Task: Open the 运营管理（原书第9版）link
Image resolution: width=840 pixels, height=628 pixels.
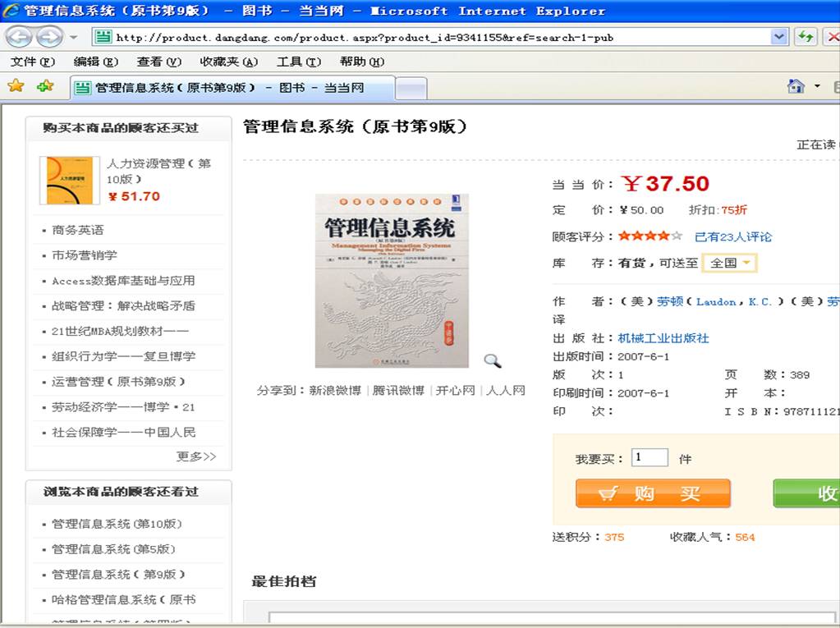Action: point(118,382)
